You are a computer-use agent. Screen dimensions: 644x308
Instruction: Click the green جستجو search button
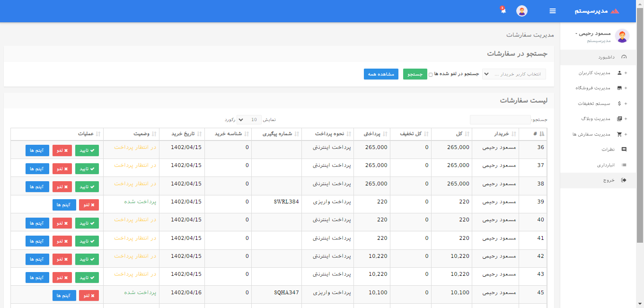point(415,74)
